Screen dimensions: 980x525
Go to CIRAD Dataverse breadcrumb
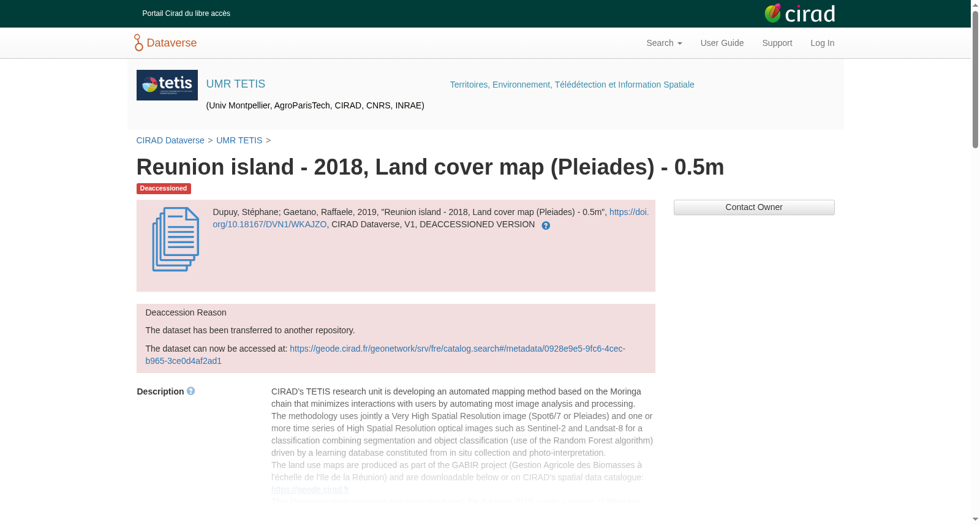[x=170, y=140]
